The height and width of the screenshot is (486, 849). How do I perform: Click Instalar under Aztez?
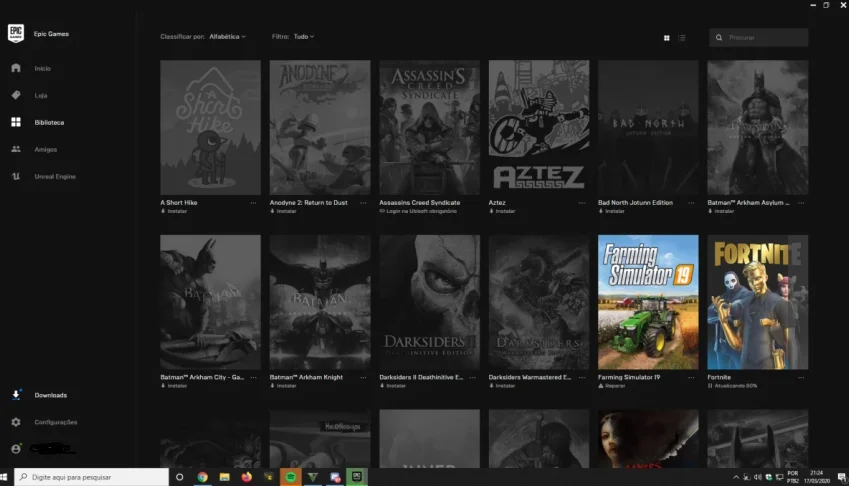(502, 211)
